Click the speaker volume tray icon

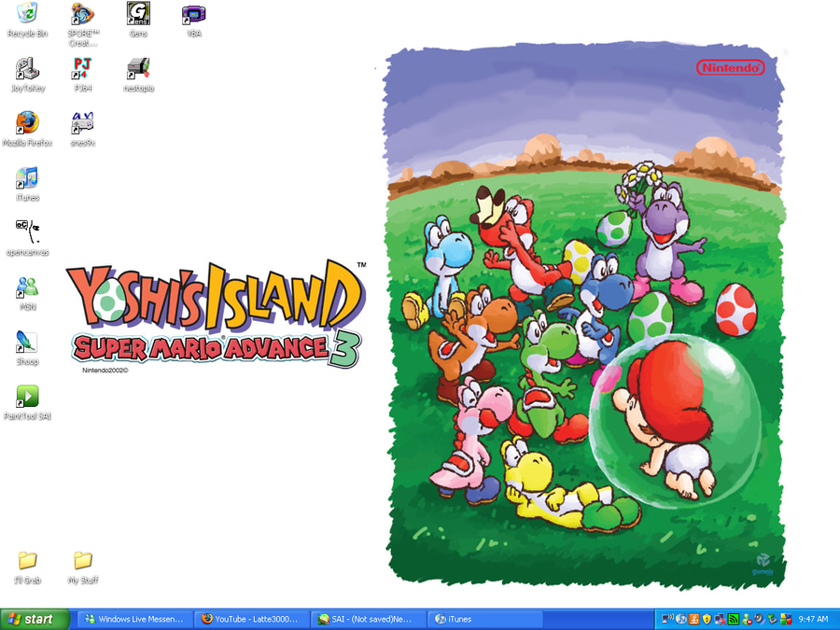pos(759,620)
